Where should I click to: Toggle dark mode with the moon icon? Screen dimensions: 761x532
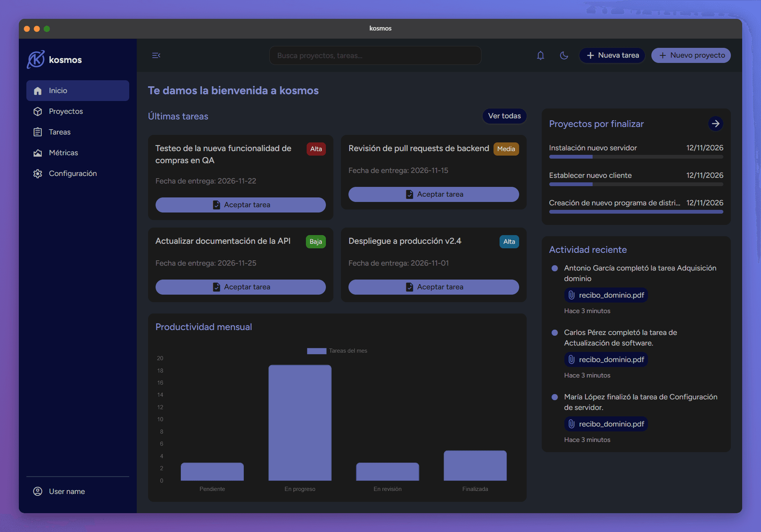click(x=564, y=56)
